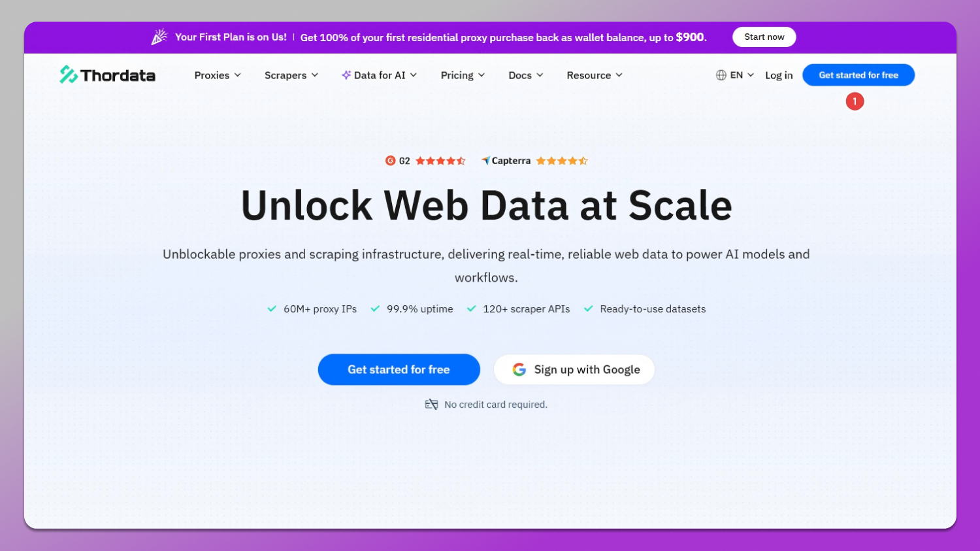Click Start now in the promo banner
Viewport: 980px width, 551px height.
point(764,37)
